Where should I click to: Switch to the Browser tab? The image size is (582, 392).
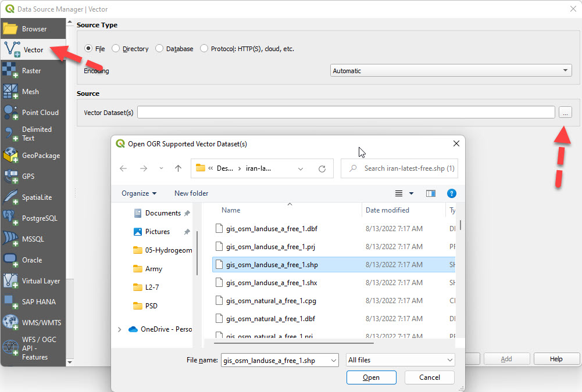(x=33, y=29)
